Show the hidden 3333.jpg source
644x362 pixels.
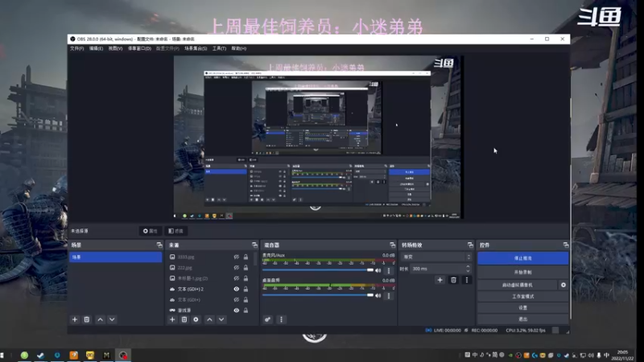237,257
